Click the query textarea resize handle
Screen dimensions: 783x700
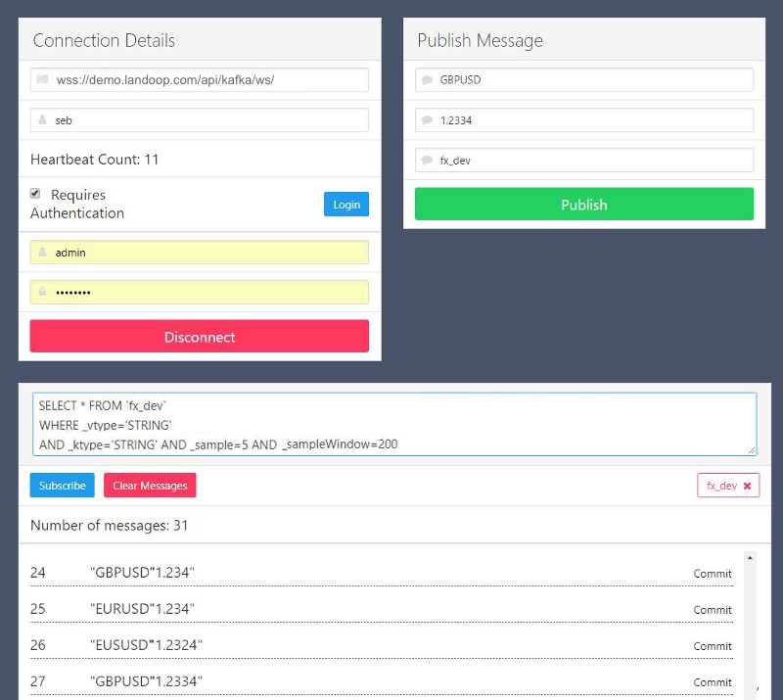pos(752,451)
